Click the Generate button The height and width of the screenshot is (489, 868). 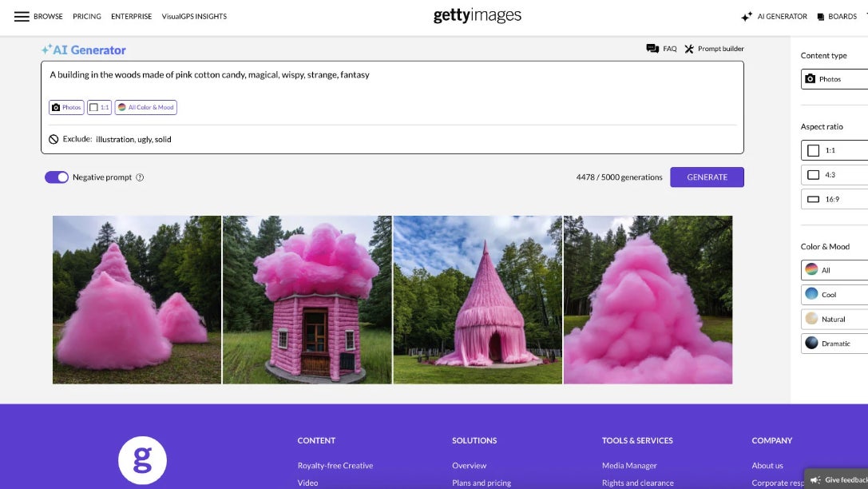pyautogui.click(x=706, y=177)
